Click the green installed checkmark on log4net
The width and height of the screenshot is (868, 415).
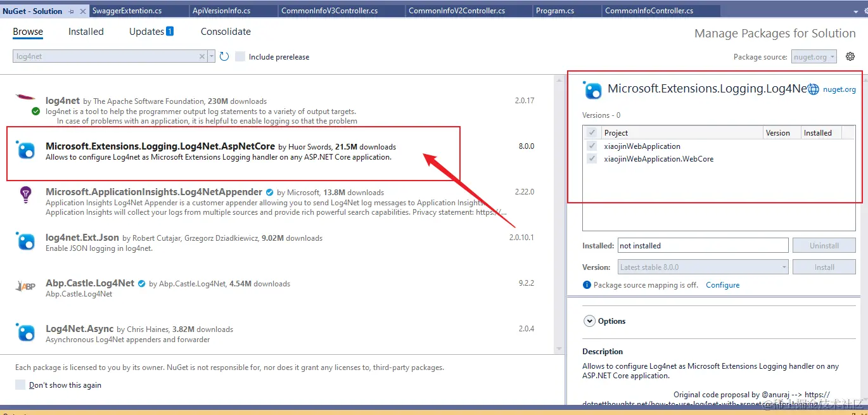[x=36, y=112]
